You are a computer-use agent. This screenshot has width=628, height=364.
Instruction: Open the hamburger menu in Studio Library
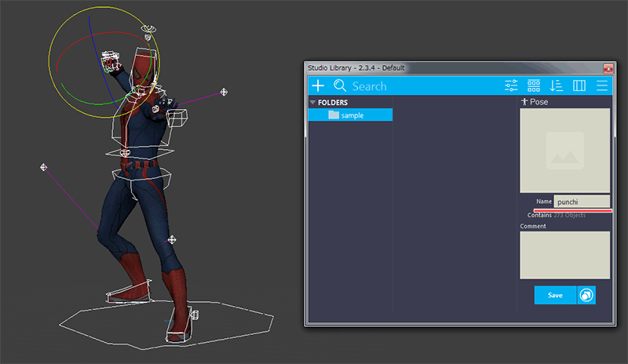point(602,86)
